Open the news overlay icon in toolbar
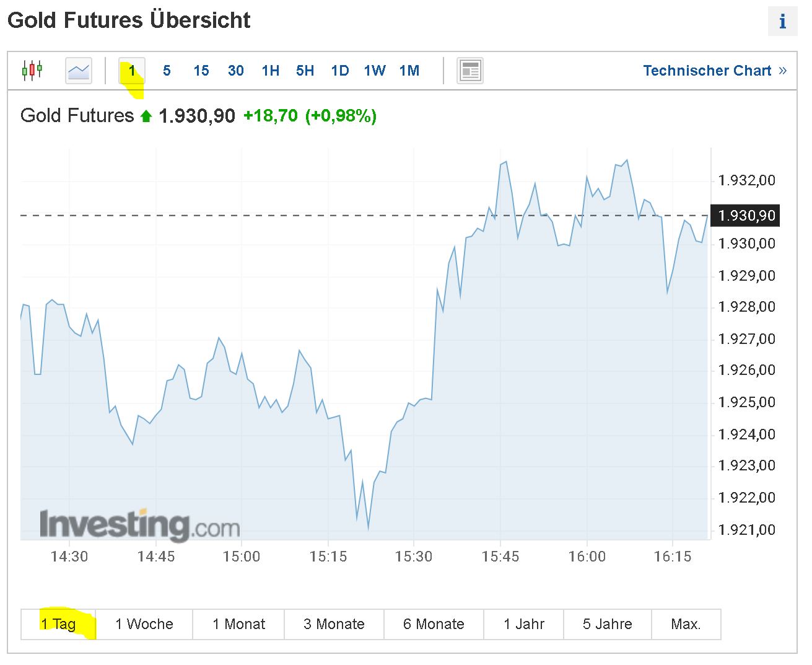812x665 pixels. [470, 71]
